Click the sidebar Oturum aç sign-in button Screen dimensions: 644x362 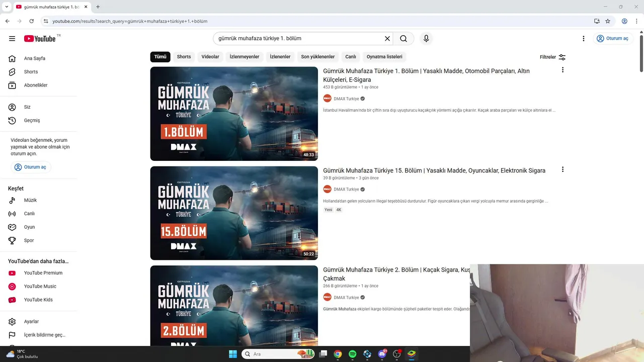[31, 167]
